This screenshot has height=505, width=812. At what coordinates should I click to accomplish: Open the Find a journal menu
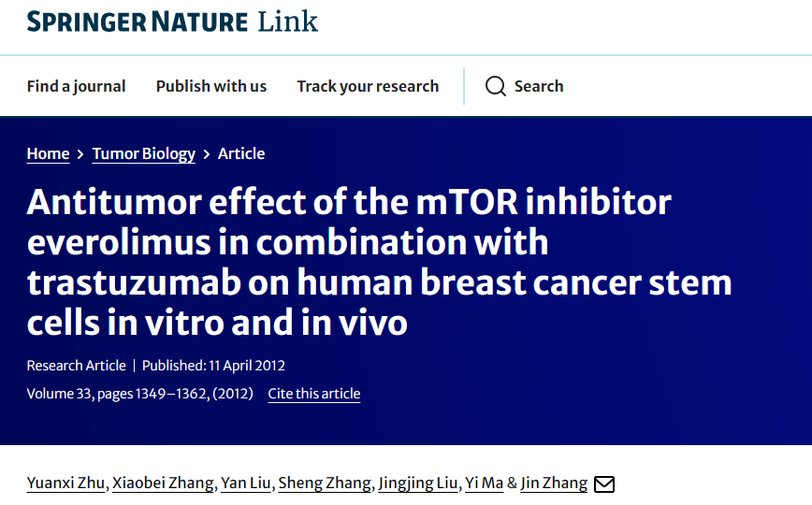click(76, 86)
